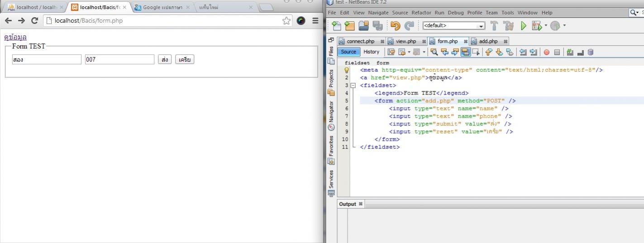
Task: Bookmark page with Chrome star icon
Action: [x=286, y=20]
